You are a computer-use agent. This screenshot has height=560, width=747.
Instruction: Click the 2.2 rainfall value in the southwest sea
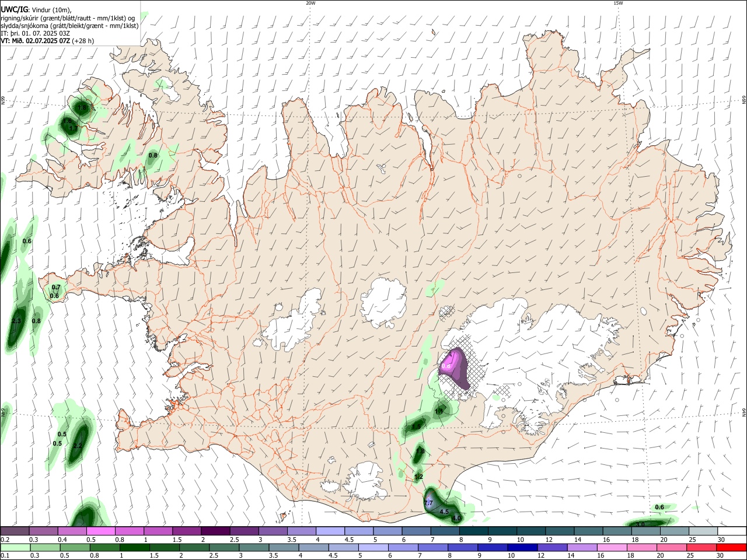tap(78, 446)
